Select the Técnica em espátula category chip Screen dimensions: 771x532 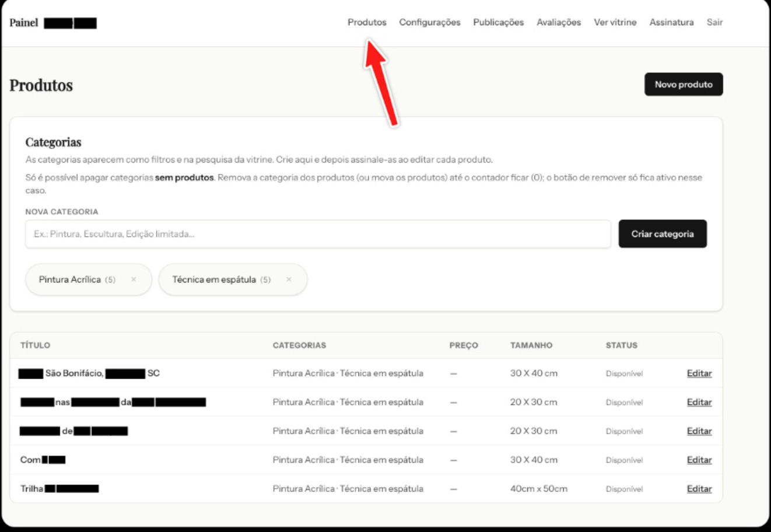coord(214,279)
